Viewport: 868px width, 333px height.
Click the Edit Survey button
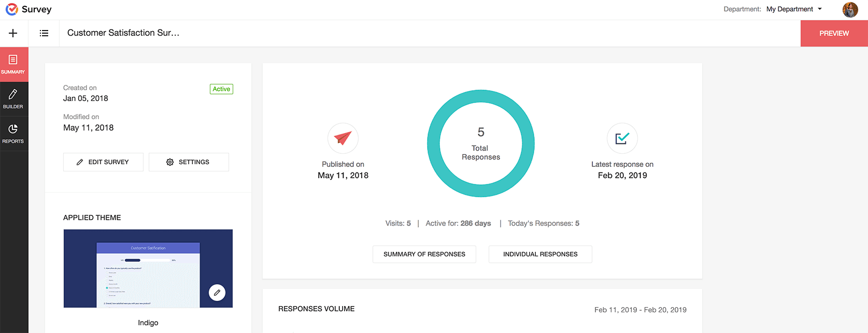103,162
